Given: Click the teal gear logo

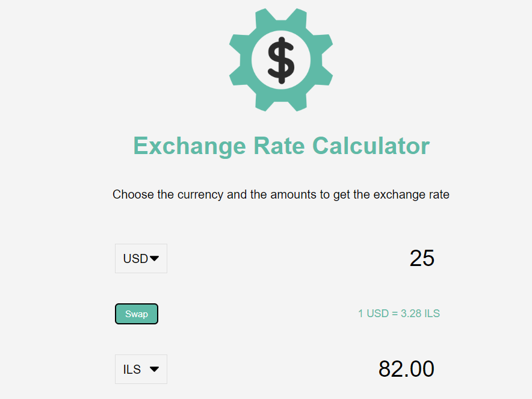Looking at the screenshot, I should pos(281,60).
